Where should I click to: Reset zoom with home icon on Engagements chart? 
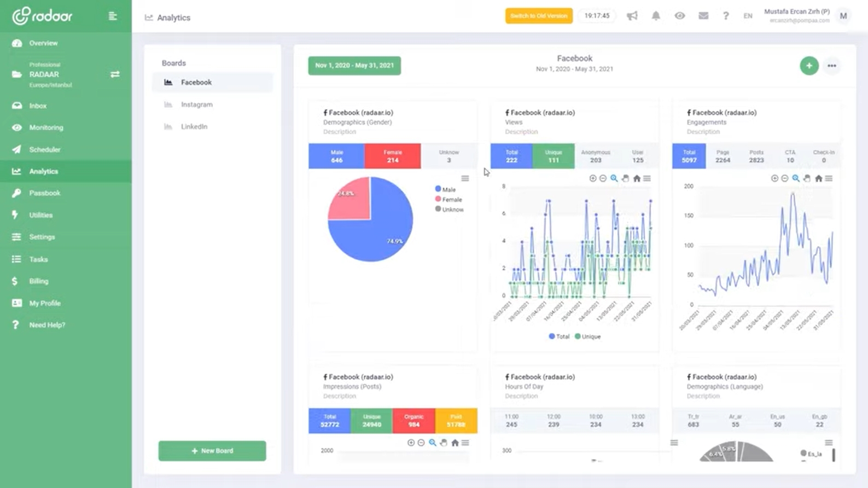[x=818, y=178]
